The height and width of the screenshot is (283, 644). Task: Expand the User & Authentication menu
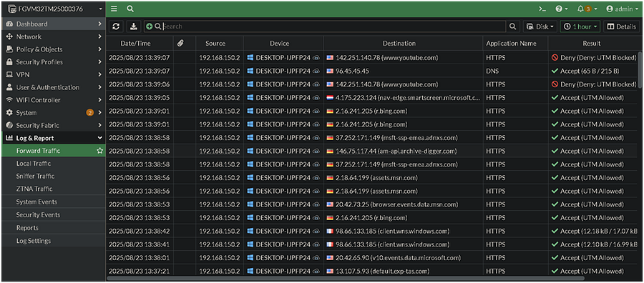pyautogui.click(x=53, y=88)
